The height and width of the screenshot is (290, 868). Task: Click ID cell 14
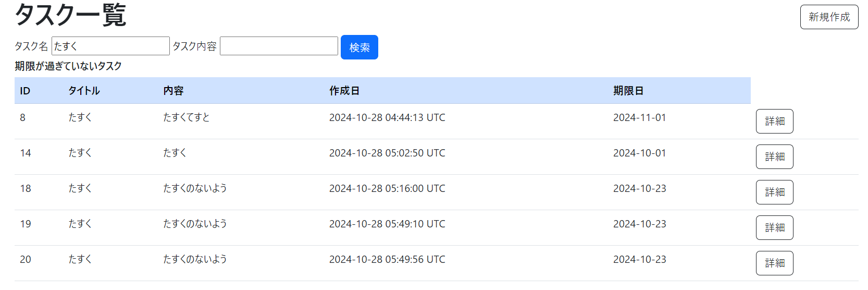(x=26, y=153)
